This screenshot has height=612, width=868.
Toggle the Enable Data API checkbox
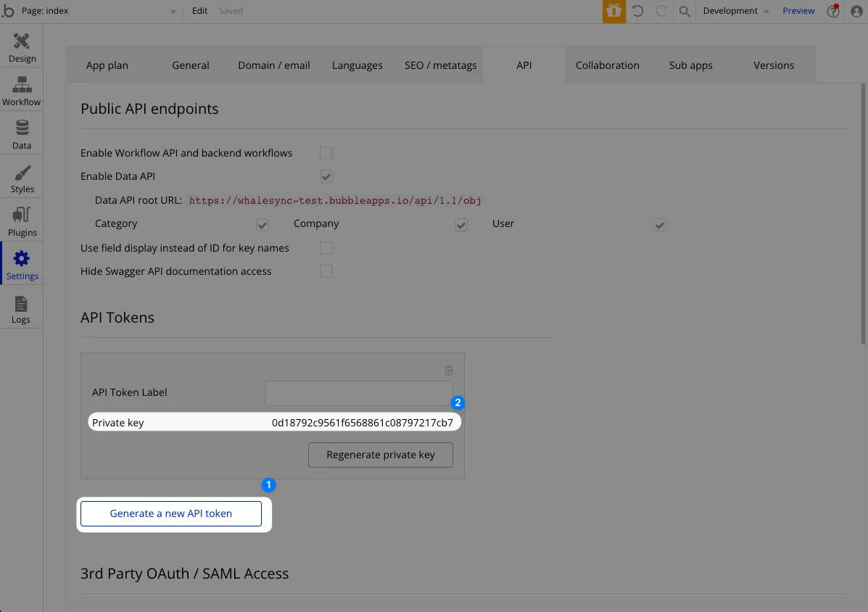pyautogui.click(x=326, y=176)
